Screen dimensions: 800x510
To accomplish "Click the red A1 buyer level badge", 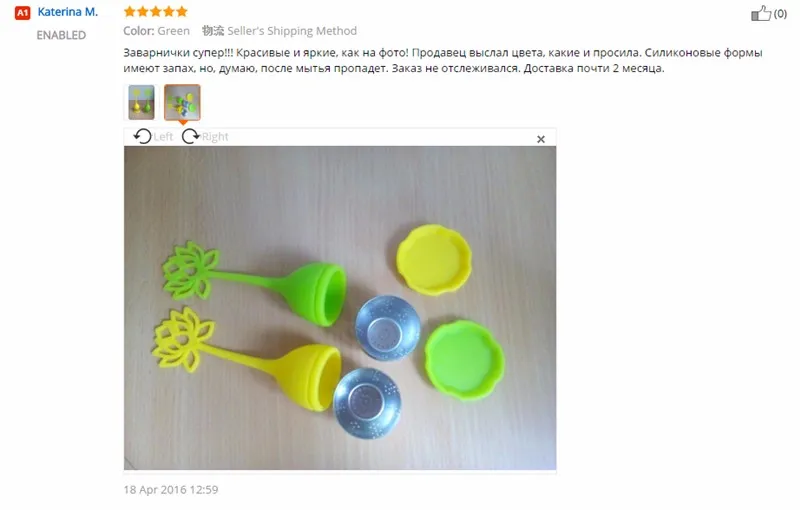I will tap(22, 12).
